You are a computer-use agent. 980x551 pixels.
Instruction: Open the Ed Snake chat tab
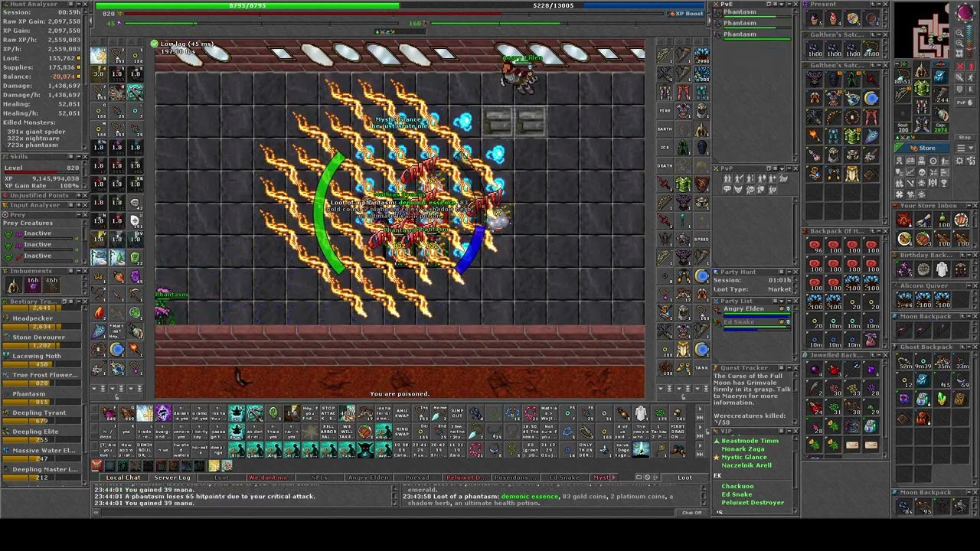point(564,478)
